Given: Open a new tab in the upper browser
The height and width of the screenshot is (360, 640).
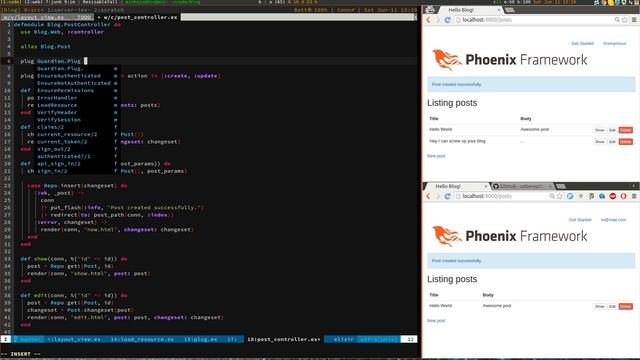Looking at the screenshot, I should pos(509,10).
